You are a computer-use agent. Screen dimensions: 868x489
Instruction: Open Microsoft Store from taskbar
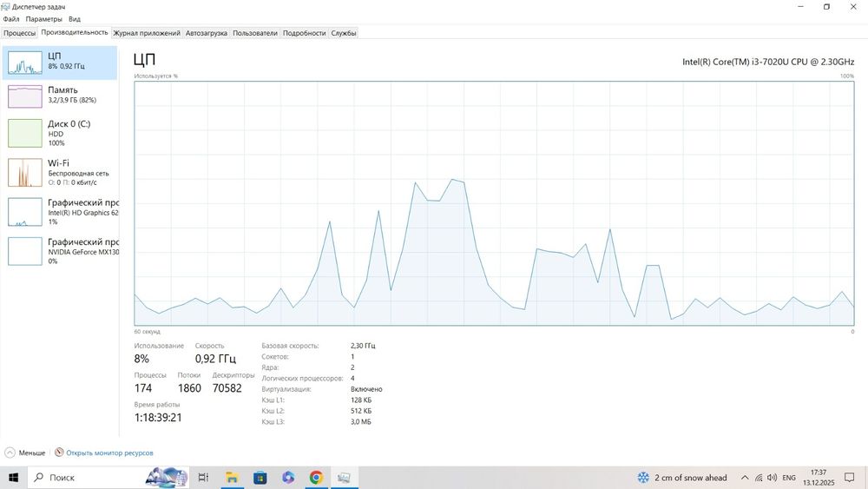[x=260, y=478]
